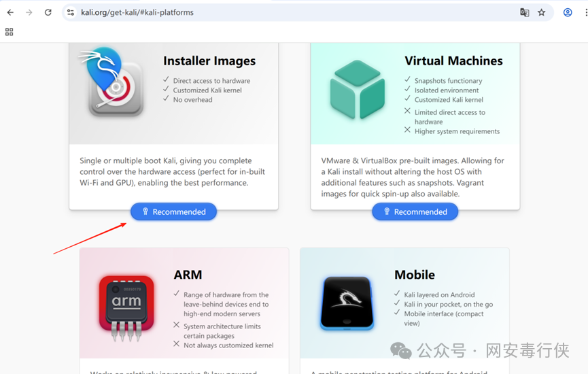Screen dimensions: 588x374
Task: Open the apps grid icon in bookmarks bar
Action: tap(10, 32)
